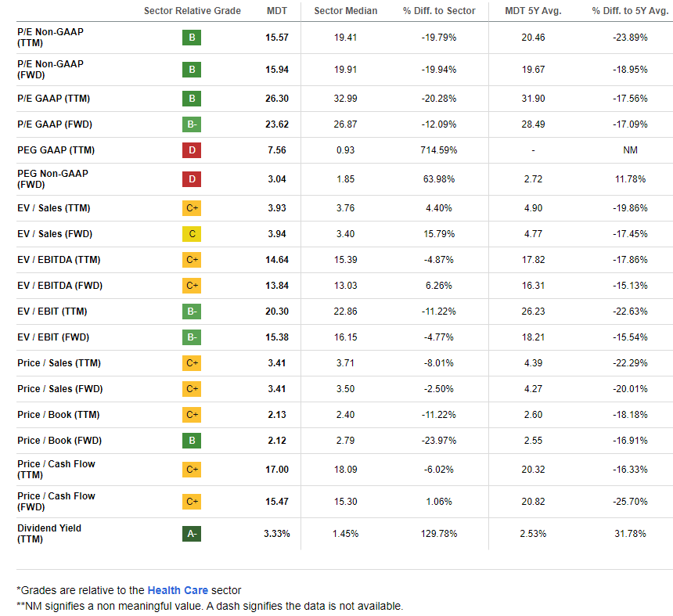Select the EV / EBIT (TTM) row label

click(52, 312)
